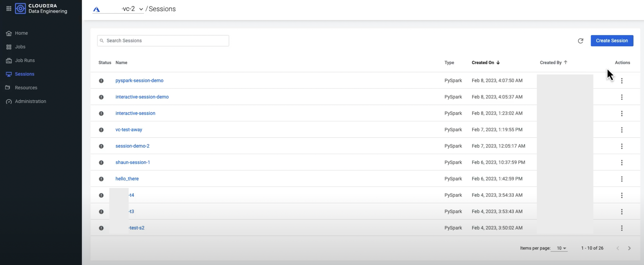Go to next page of sessions

point(629,248)
